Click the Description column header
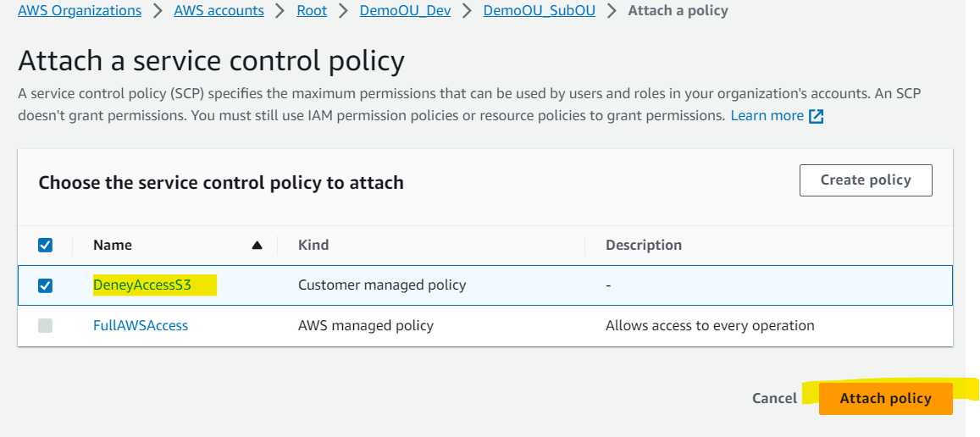Image resolution: width=980 pixels, height=437 pixels. point(643,245)
